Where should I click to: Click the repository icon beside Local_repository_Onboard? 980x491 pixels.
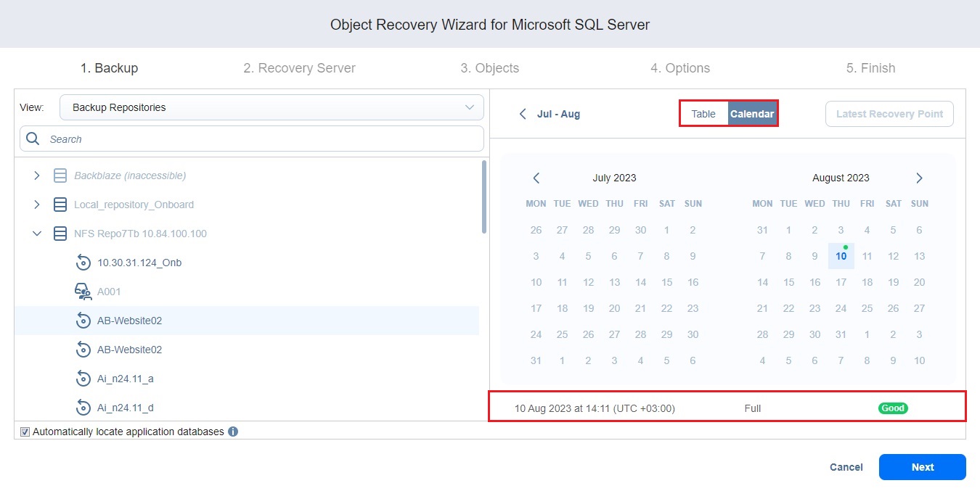[x=60, y=205]
